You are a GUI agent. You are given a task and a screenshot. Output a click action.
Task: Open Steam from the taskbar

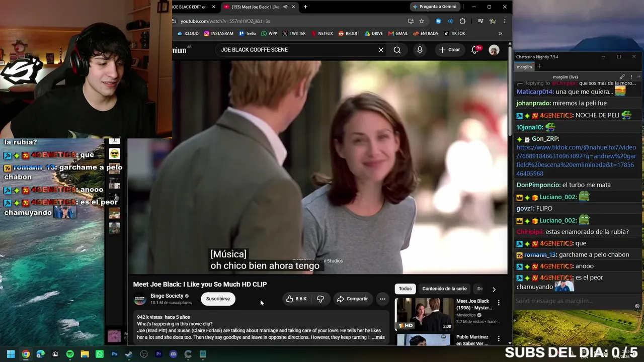click(129, 354)
